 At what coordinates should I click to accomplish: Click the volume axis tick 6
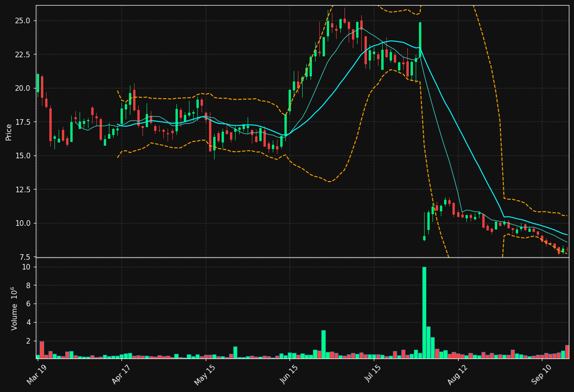pyautogui.click(x=28, y=304)
